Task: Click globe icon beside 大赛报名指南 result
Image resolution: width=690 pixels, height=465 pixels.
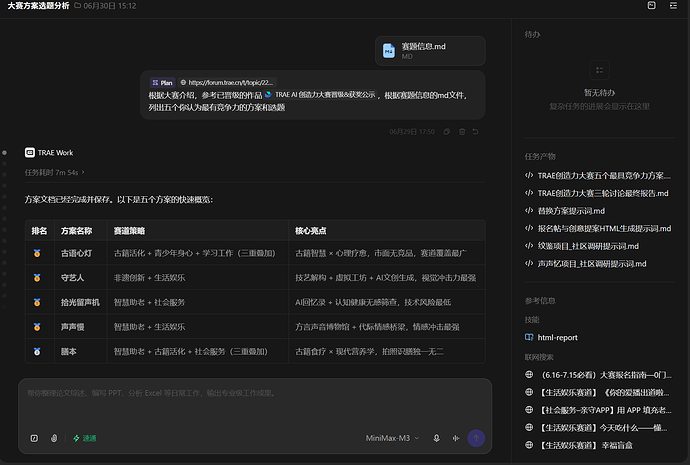Action: point(529,374)
